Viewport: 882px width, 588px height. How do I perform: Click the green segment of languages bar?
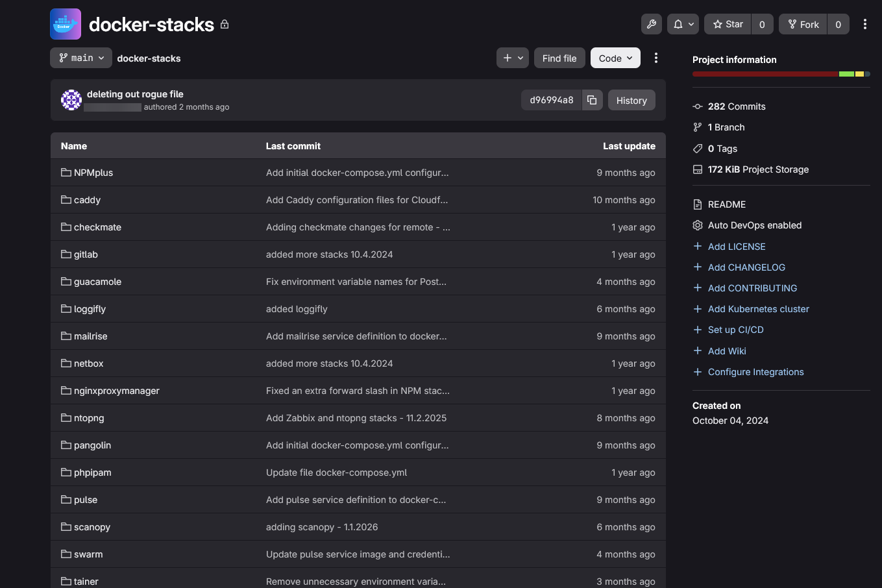point(846,74)
